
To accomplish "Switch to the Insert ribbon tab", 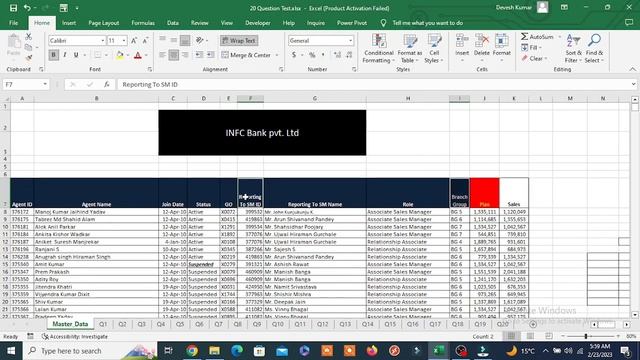I will pos(69,23).
